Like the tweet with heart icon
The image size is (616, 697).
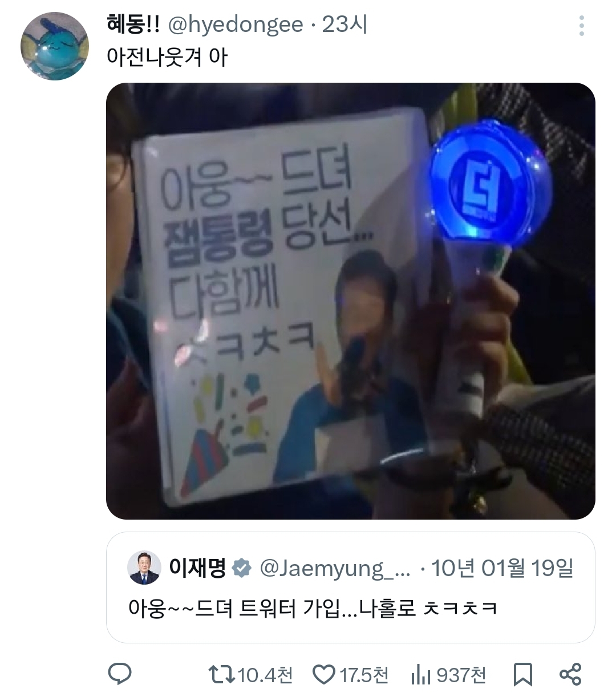[324, 675]
